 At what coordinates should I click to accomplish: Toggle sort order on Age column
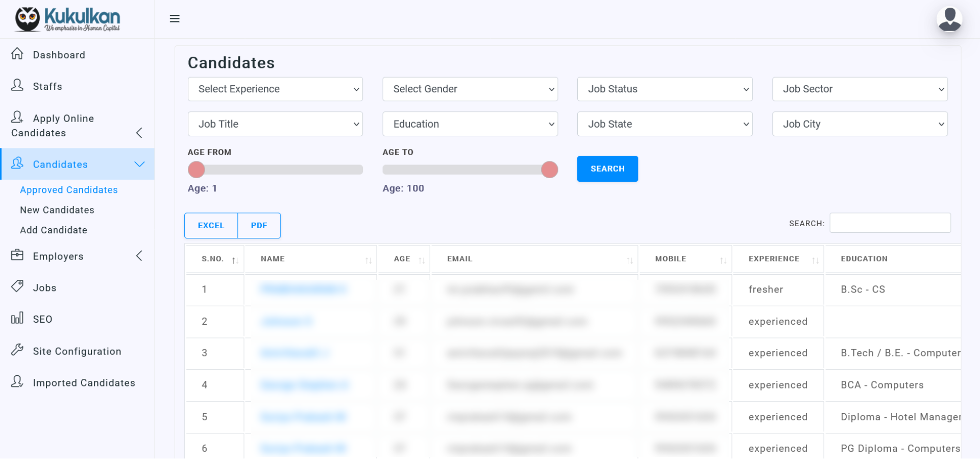point(422,260)
